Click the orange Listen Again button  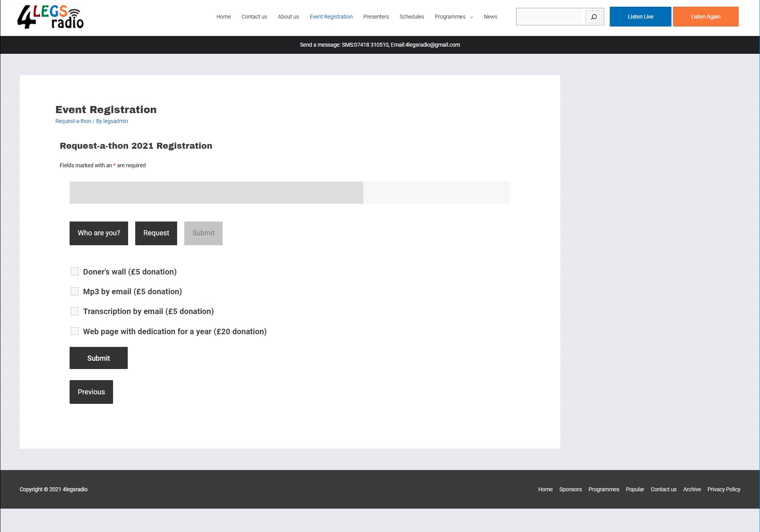pos(705,17)
